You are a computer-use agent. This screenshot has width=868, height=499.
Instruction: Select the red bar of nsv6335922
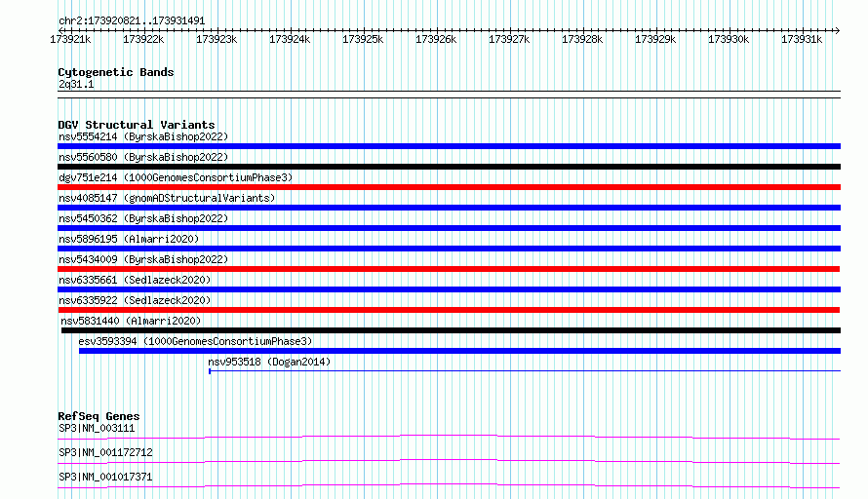pyautogui.click(x=449, y=310)
